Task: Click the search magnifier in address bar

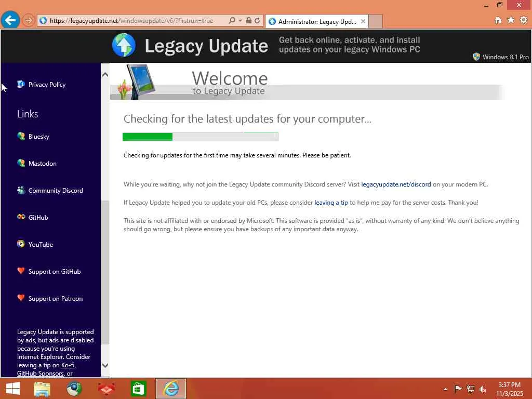Action: [x=232, y=21]
